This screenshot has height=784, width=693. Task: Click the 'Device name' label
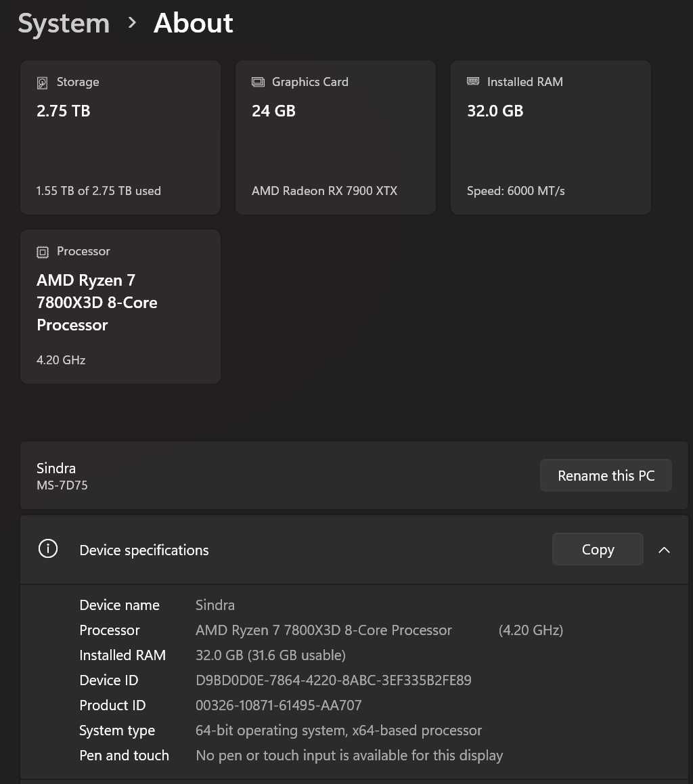coord(119,605)
